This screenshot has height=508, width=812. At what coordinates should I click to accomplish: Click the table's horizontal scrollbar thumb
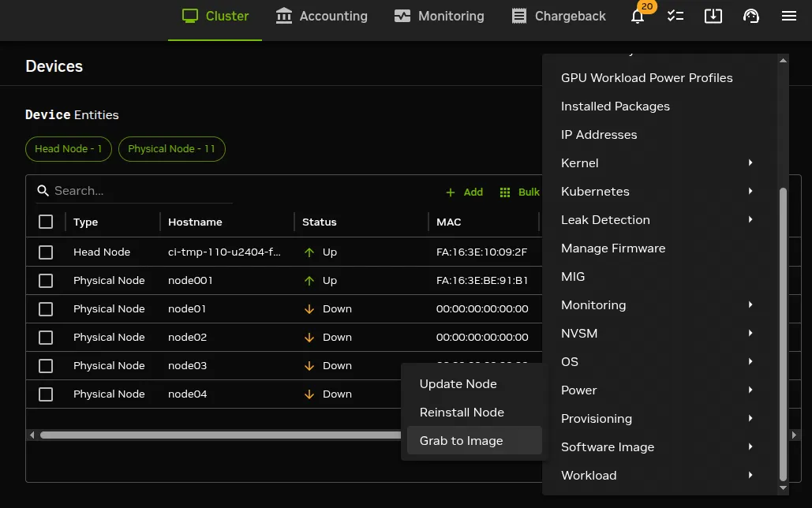click(x=221, y=435)
